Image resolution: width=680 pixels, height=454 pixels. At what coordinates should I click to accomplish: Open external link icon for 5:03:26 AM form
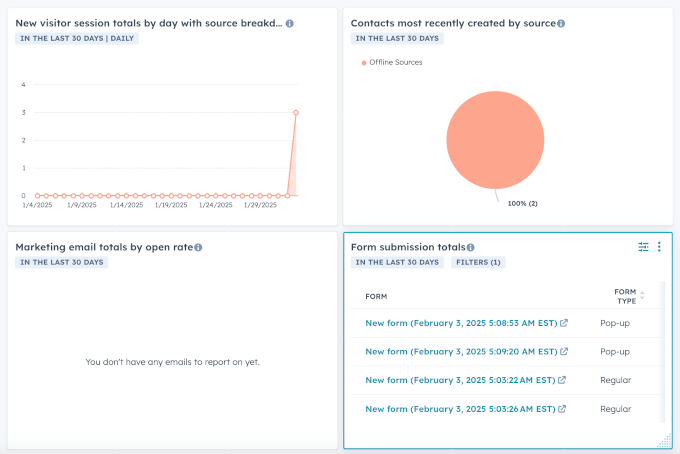point(564,409)
